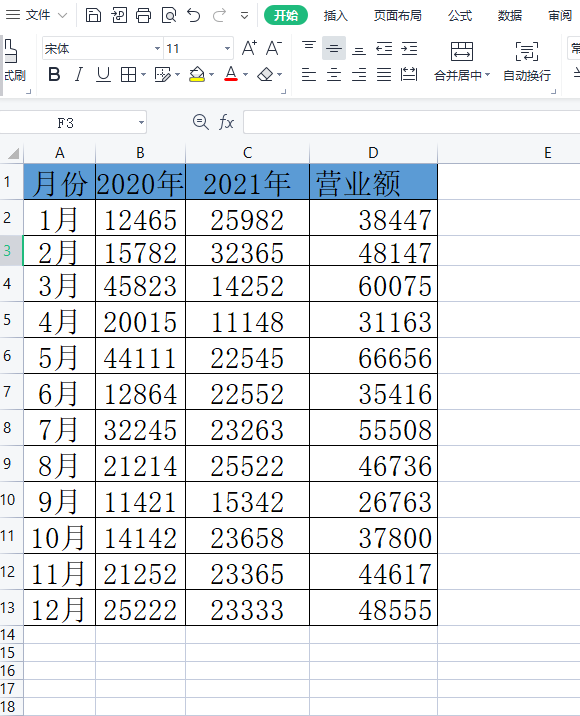Toggle Bold formatting
This screenshot has width=580, height=716.
54,74
